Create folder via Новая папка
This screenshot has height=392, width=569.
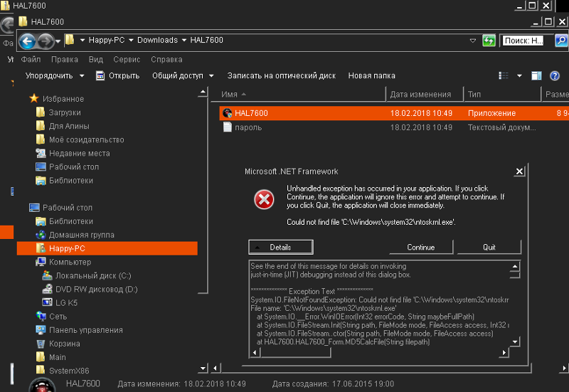(371, 75)
